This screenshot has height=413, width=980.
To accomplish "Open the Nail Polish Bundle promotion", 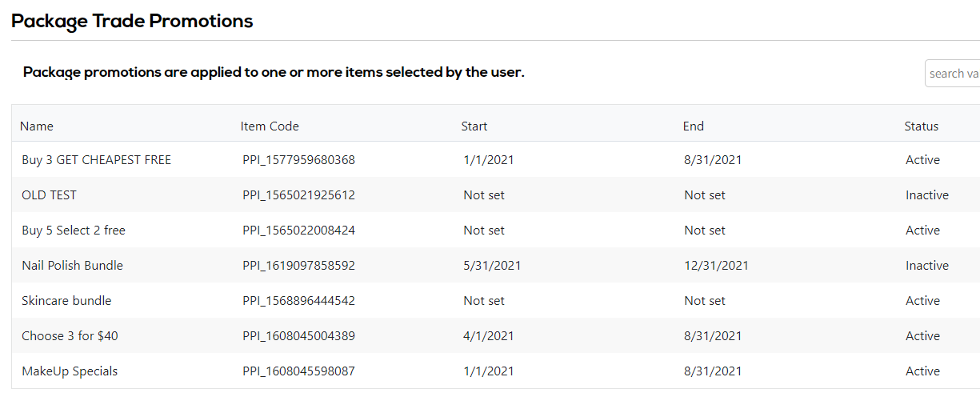I will pyautogui.click(x=73, y=265).
